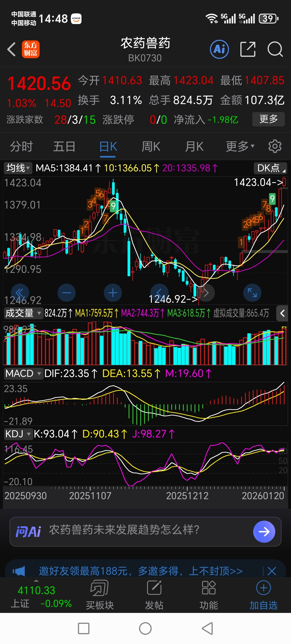Open 成交量 indicator dropdown
This screenshot has width=291, height=644.
23,313
